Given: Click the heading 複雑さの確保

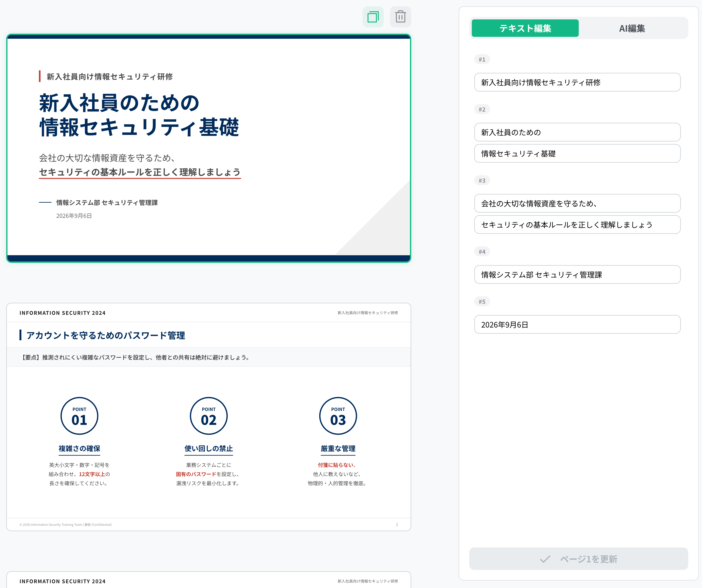Looking at the screenshot, I should (79, 449).
